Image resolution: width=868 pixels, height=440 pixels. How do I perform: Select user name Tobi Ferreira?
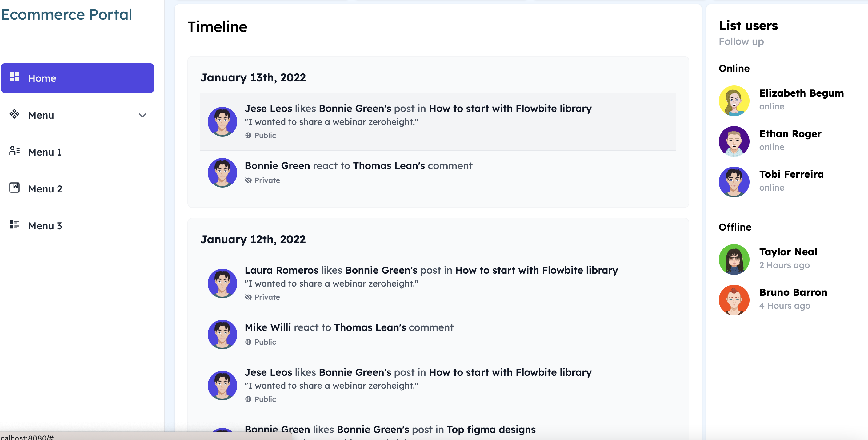tap(791, 174)
